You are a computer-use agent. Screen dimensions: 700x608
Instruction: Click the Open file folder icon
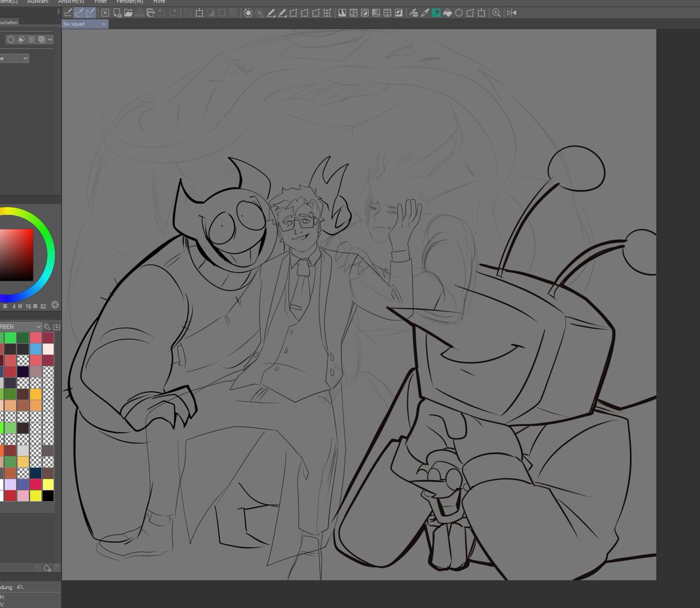click(128, 13)
